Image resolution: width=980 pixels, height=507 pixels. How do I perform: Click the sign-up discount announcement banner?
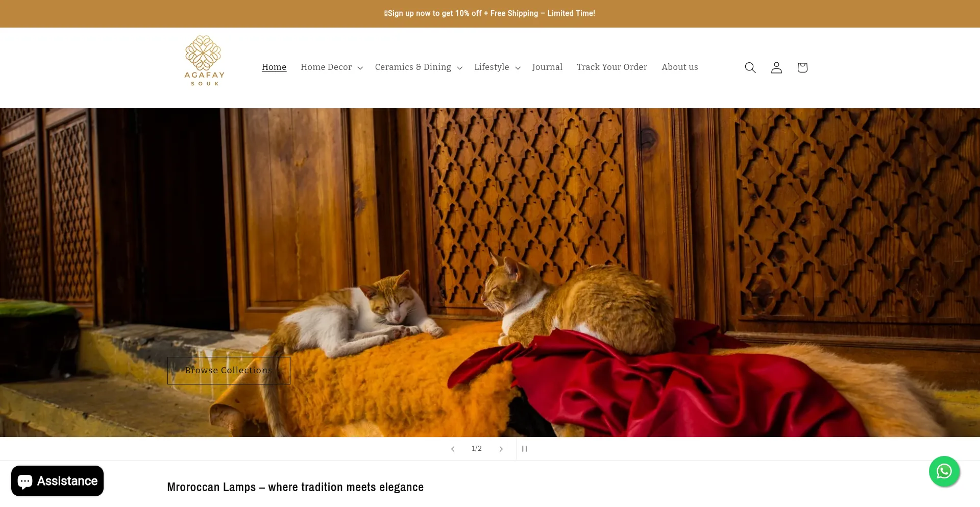489,13
